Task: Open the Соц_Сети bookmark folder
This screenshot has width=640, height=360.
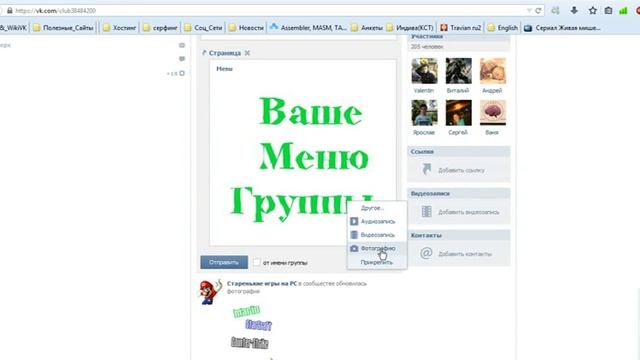Action: pos(203,28)
